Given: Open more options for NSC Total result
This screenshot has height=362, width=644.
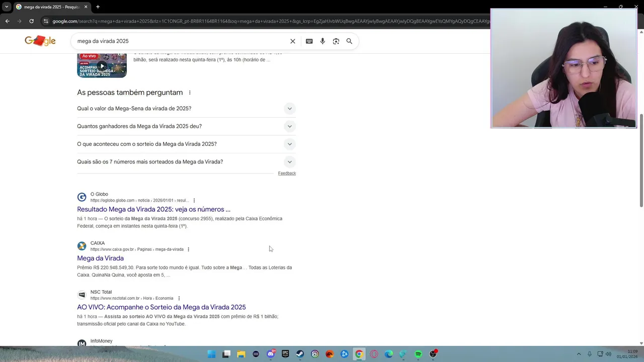Looking at the screenshot, I should 179,298.
